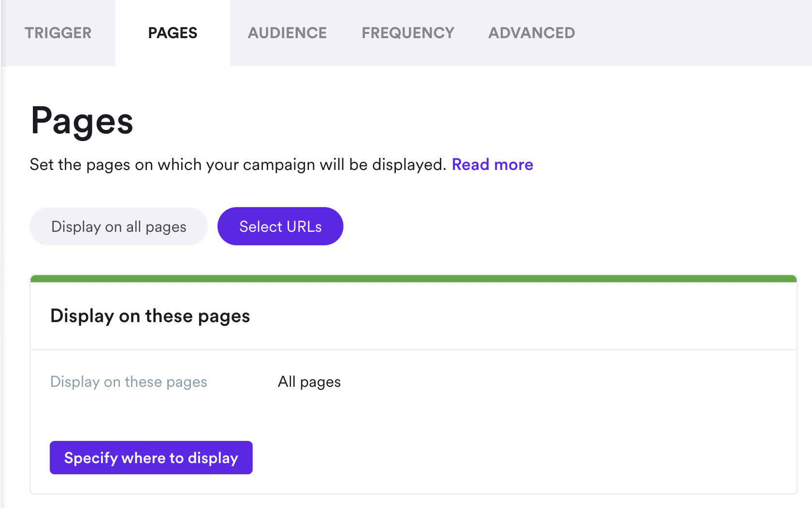Click blank space right of Select URLs
This screenshot has width=812, height=508.
pyautogui.click(x=556, y=226)
